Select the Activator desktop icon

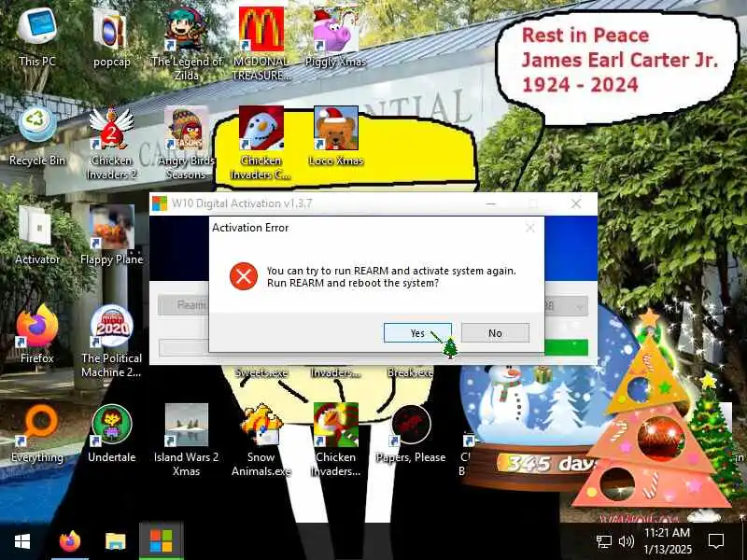pos(37,235)
